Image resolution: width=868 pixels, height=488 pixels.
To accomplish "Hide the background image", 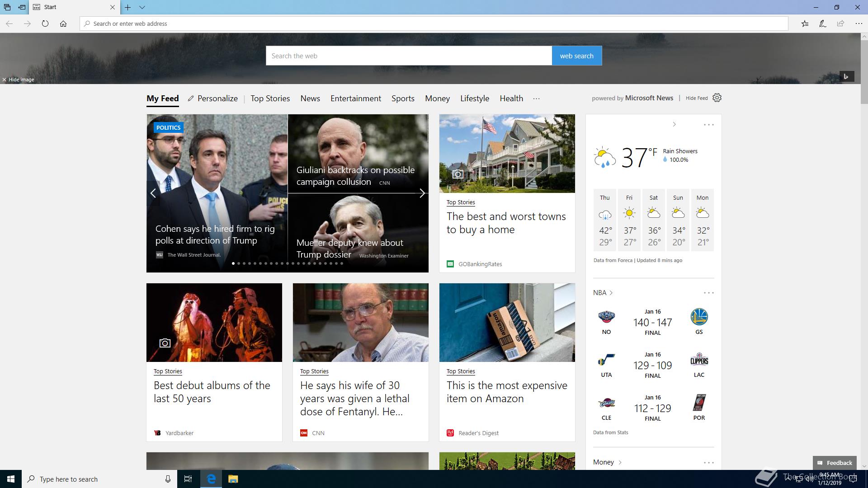I will click(x=18, y=80).
